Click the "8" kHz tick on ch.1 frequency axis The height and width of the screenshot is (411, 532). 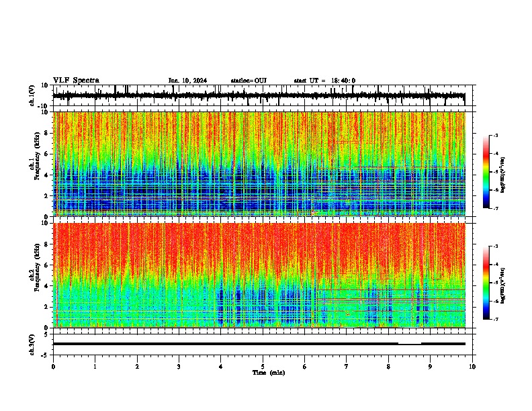[47, 133]
